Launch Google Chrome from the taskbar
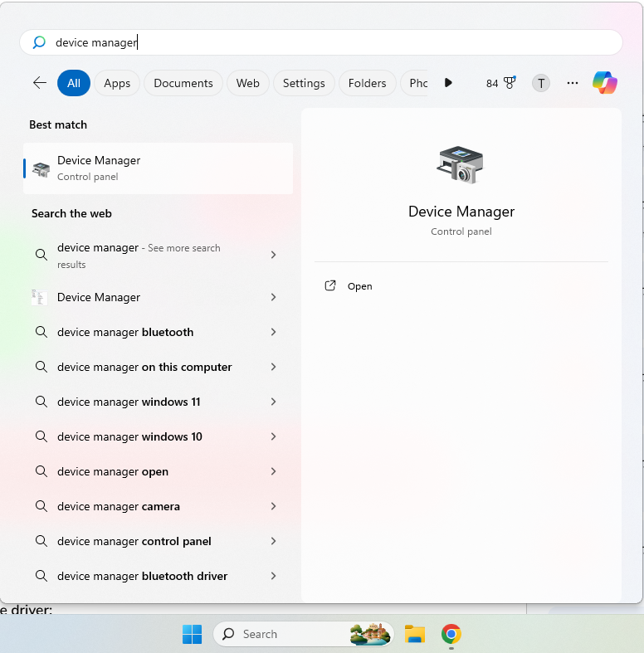Screen dimensions: 644x653 (x=451, y=634)
